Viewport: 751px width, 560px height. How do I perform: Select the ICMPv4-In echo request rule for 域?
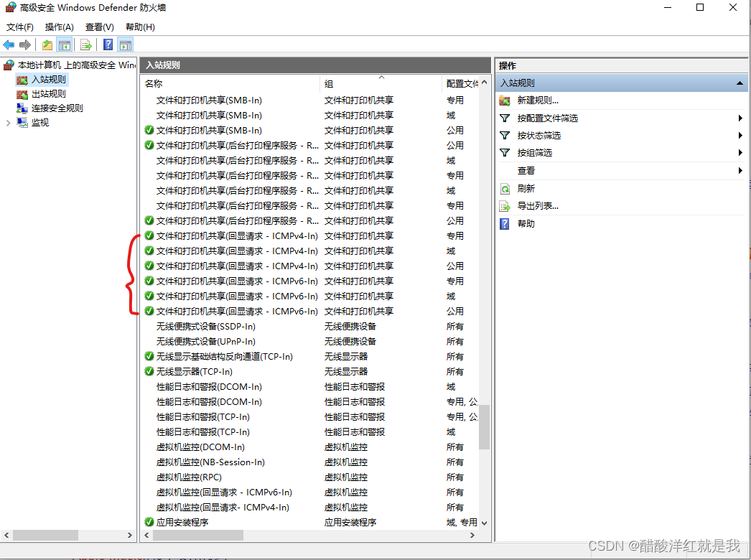coord(310,251)
